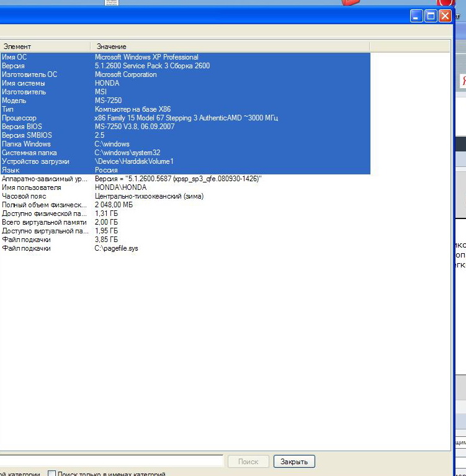Maximize the system information window
This screenshot has height=476, width=466.
[431, 16]
